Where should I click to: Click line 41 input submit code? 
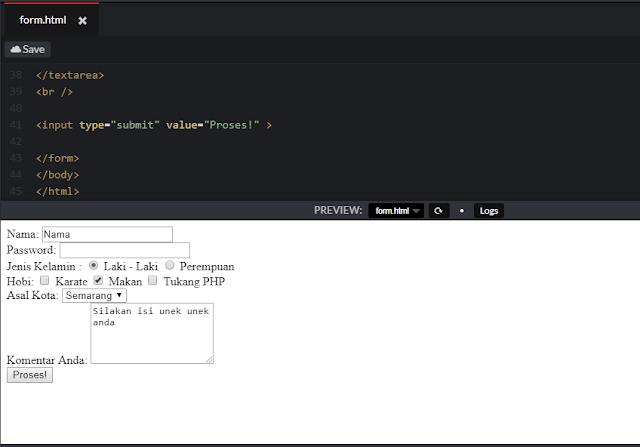(154, 125)
